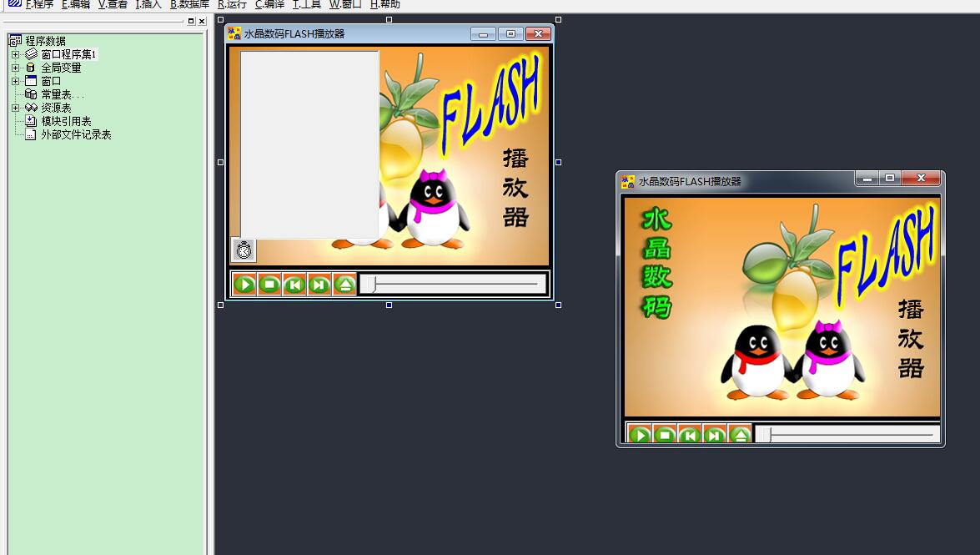Click the progress slider in the designer form
The width and height of the screenshot is (980, 555).
[454, 284]
